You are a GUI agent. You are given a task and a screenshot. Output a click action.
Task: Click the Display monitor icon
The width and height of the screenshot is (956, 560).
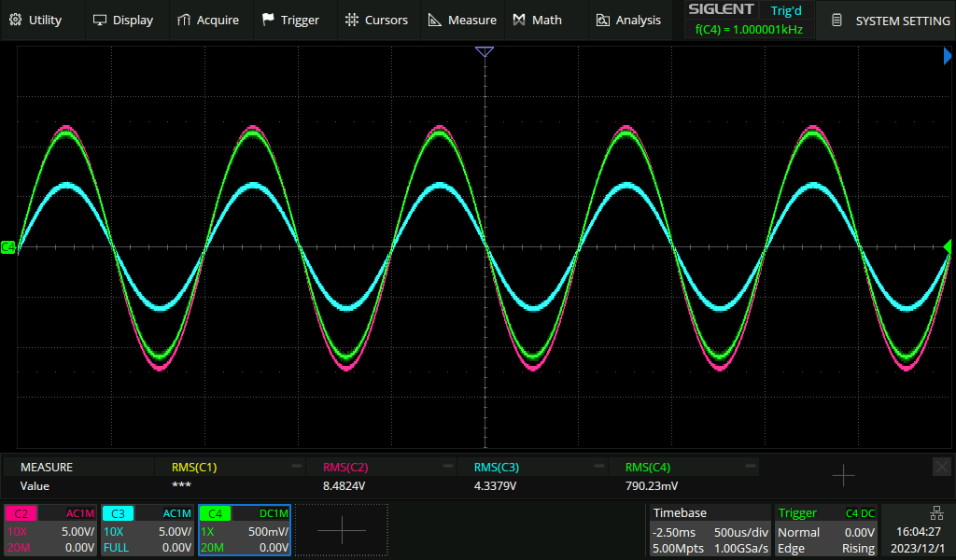coord(99,21)
